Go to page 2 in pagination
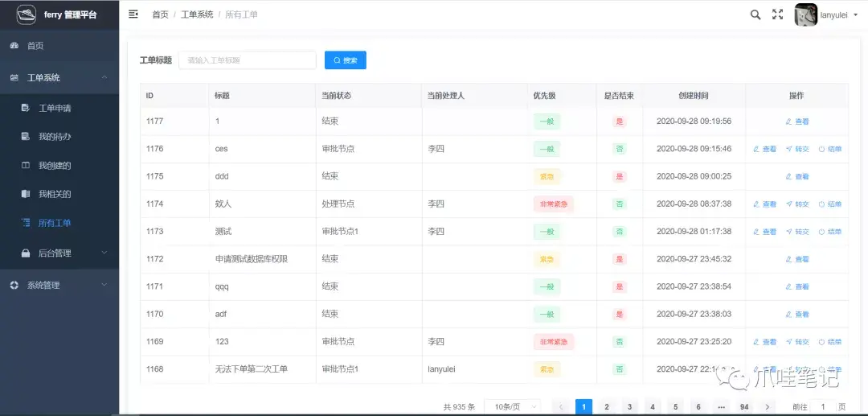Viewport: 868px width, 416px height. pyautogui.click(x=607, y=407)
